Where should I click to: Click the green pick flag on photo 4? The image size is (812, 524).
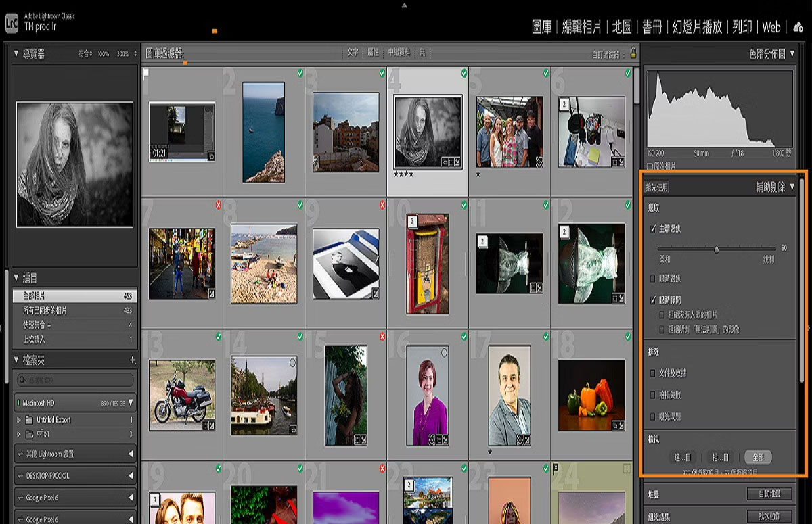tap(464, 72)
